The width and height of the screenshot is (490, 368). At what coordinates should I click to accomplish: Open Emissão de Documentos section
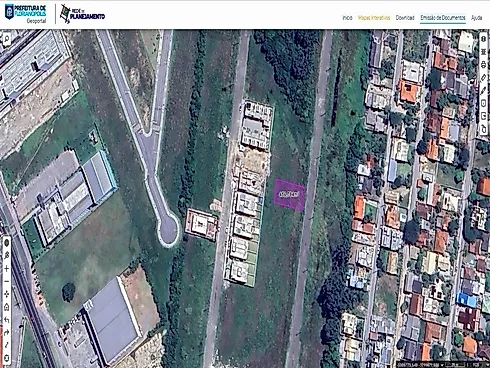pyautogui.click(x=443, y=18)
